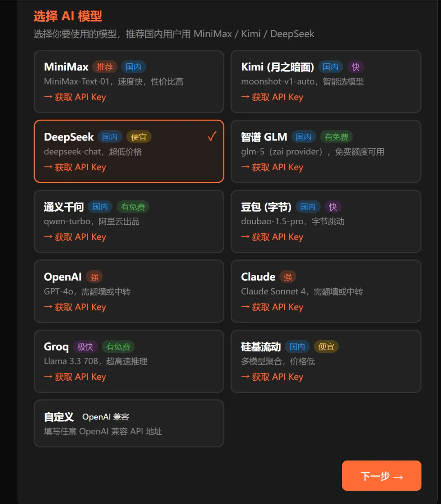Follow 获取 API Key link under 智谱 GLM

(272, 167)
